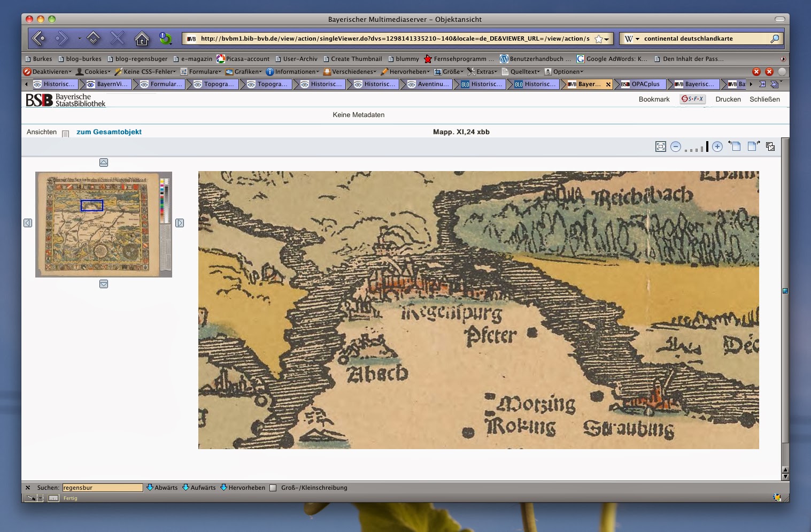This screenshot has width=811, height=532.
Task: Click the zoom level bar indicator
Action: [697, 147]
